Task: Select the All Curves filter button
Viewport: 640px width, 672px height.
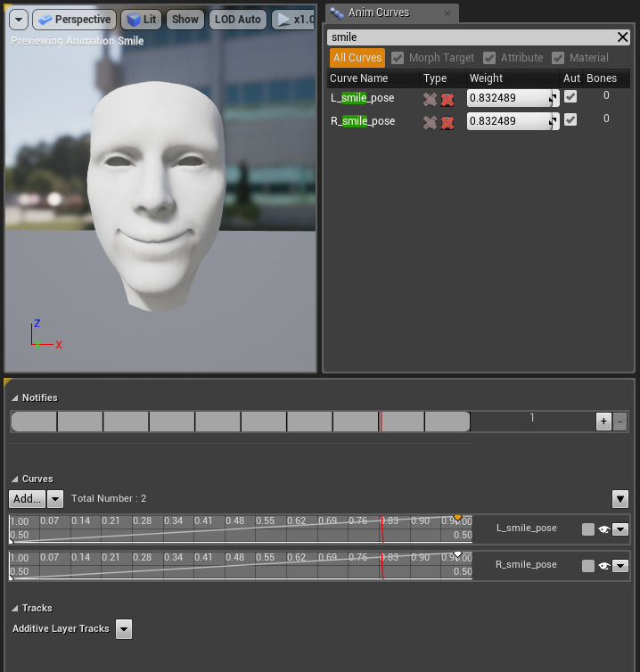Action: [x=357, y=58]
